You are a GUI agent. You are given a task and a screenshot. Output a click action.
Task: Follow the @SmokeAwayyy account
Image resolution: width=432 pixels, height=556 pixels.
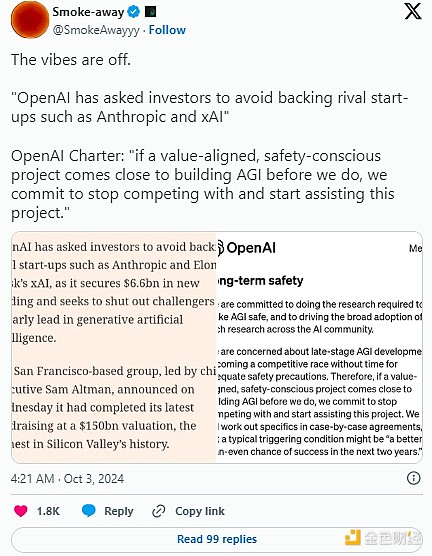click(x=167, y=30)
